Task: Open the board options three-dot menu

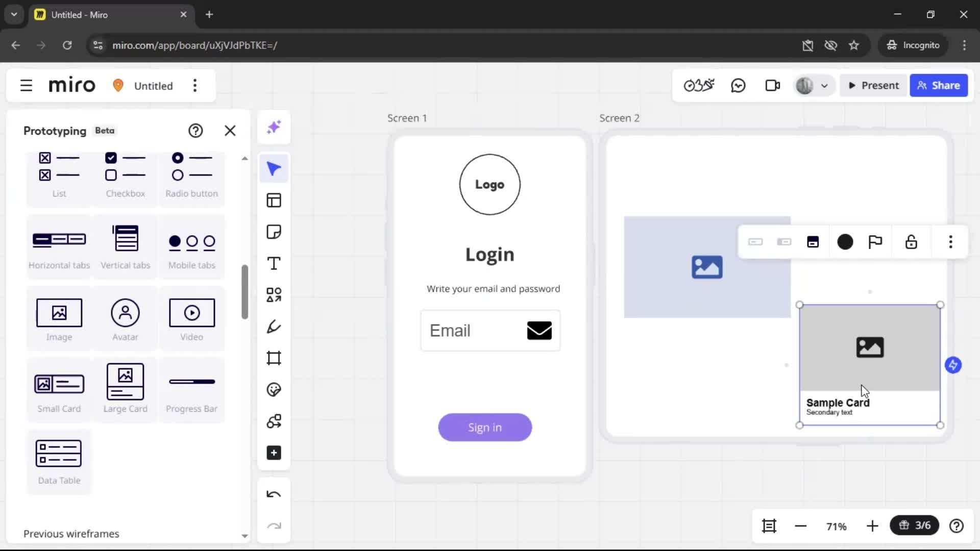Action: (x=195, y=86)
